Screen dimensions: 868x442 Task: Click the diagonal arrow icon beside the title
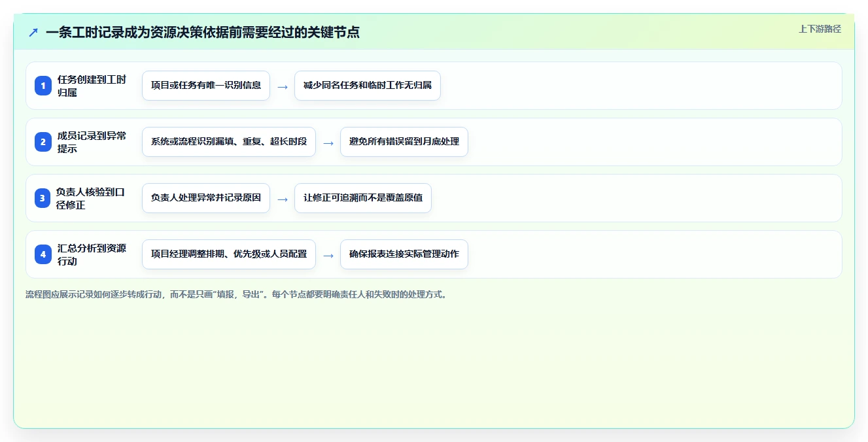[33, 32]
